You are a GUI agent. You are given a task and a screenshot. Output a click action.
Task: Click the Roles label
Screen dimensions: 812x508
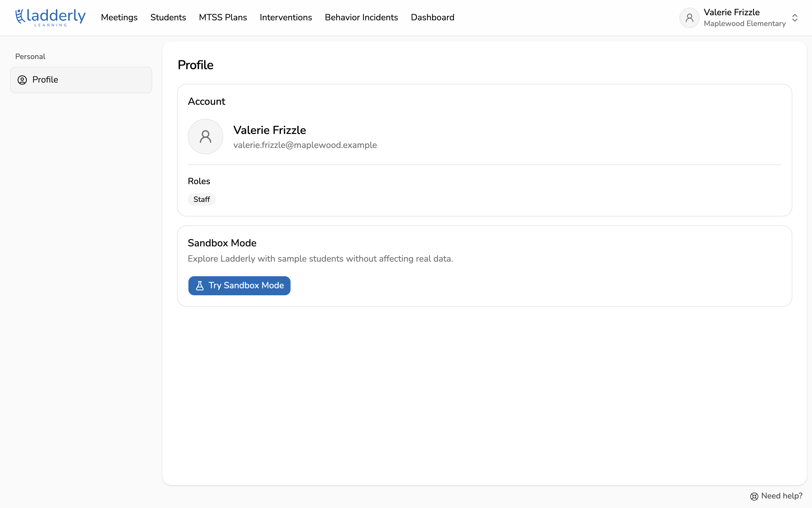(199, 181)
